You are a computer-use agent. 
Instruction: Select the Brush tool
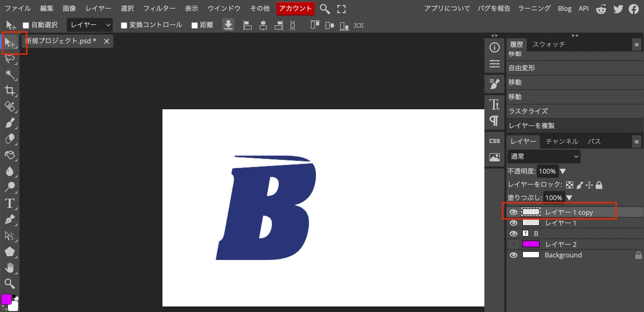[x=9, y=123]
